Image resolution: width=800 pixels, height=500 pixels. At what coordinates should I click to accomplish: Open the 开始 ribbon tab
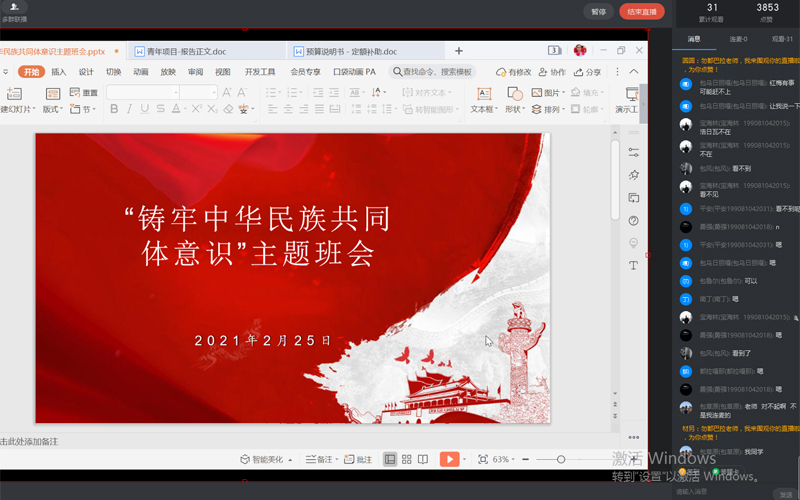(x=32, y=72)
